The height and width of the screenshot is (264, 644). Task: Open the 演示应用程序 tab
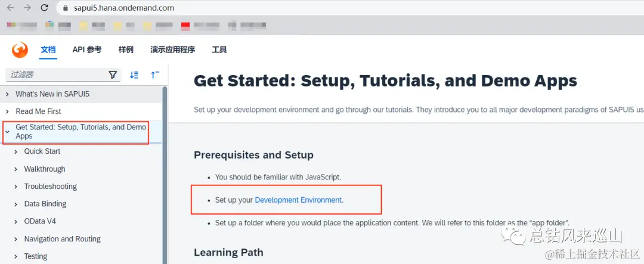tap(172, 49)
